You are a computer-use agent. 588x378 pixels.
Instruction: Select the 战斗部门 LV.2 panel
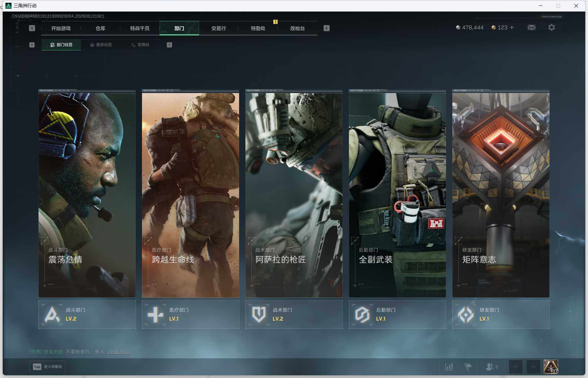[87, 315]
